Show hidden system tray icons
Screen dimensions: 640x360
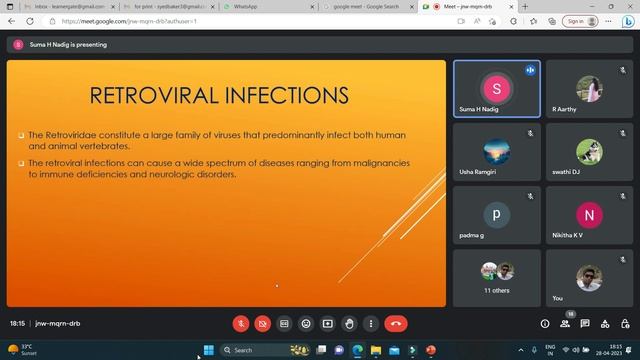[521, 350]
